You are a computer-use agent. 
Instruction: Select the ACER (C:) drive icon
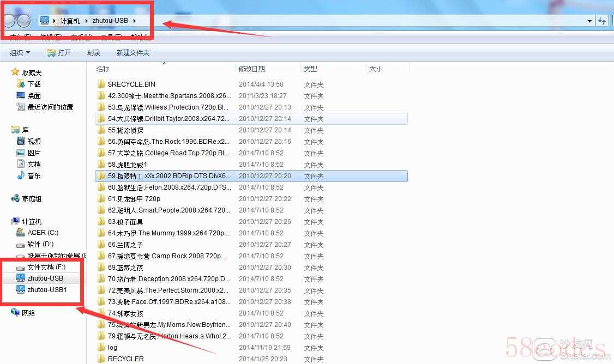(x=21, y=233)
